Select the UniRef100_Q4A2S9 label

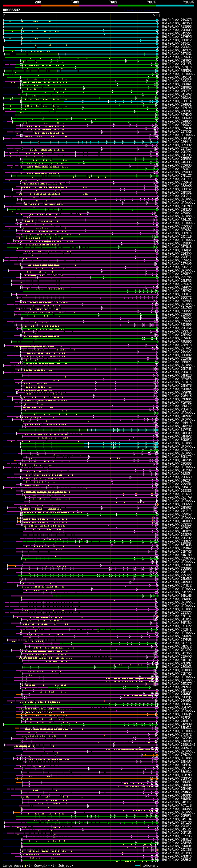(x=177, y=426)
